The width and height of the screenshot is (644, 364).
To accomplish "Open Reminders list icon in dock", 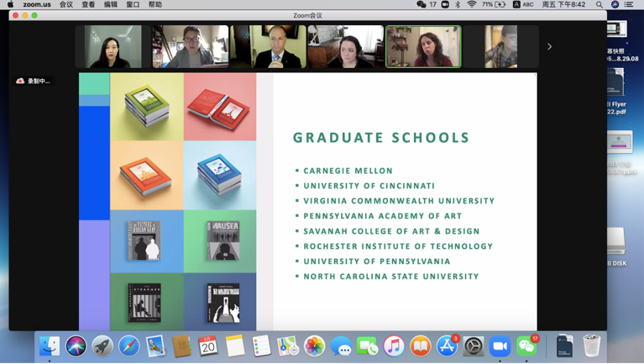I will click(x=261, y=346).
